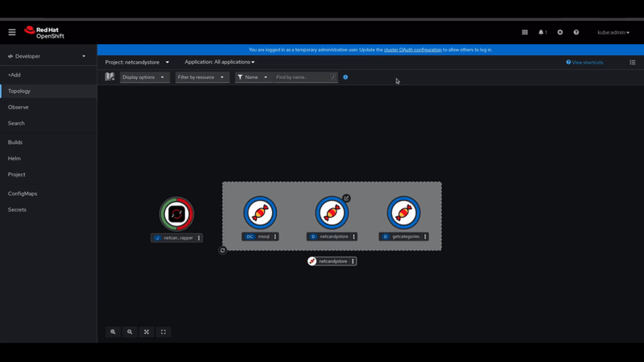Open the help question mark menu

click(576, 32)
